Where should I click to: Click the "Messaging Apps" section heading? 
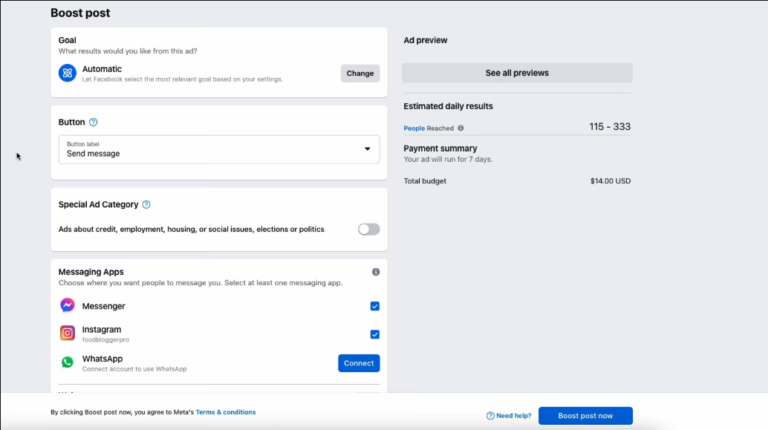coord(91,272)
